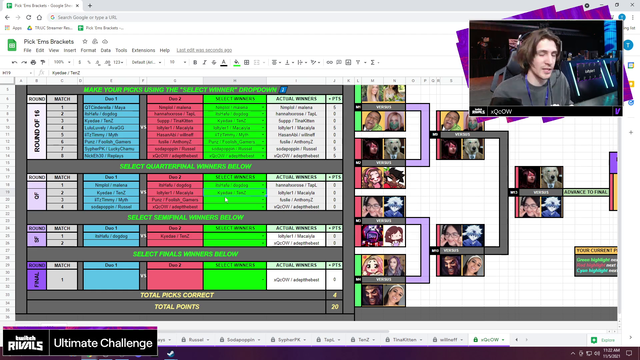
Task: Click the cloud document status icon
Action: pos(105,42)
